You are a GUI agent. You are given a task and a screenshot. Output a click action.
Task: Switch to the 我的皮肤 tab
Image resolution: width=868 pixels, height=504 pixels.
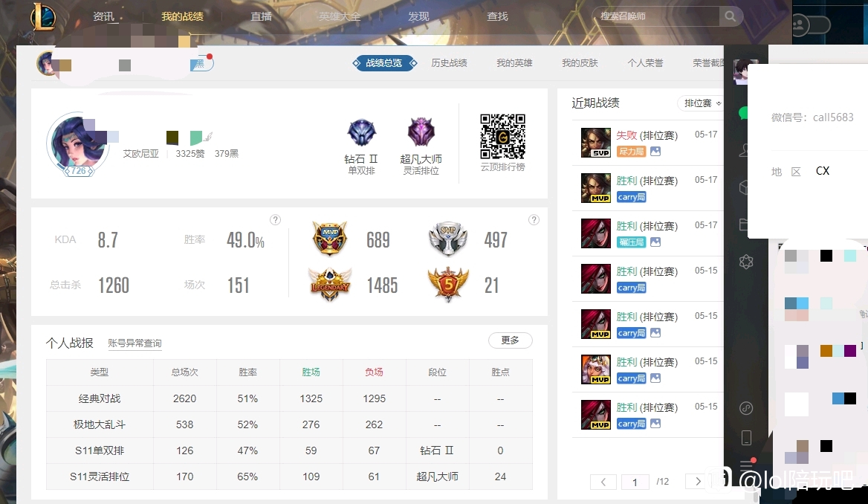(x=580, y=63)
